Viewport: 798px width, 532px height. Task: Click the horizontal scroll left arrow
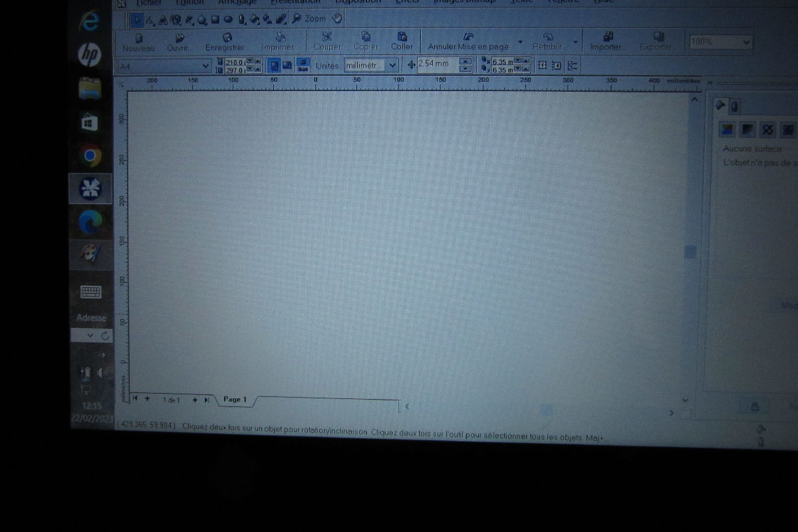pos(406,406)
